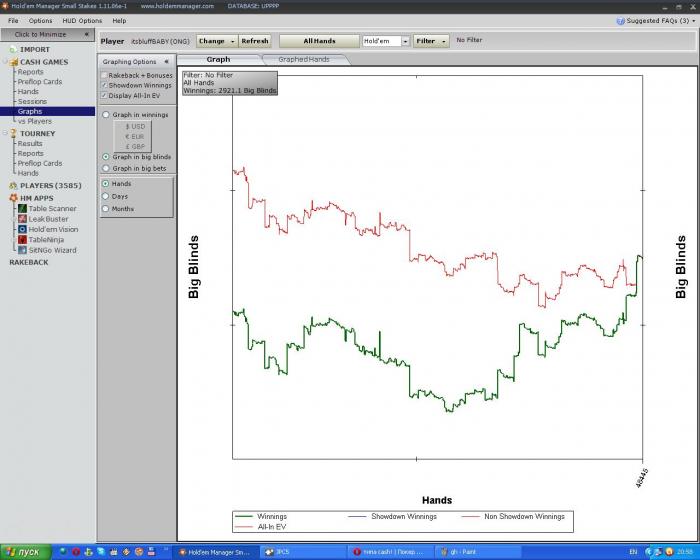Select Months x-axis radio button
700x560 pixels.
point(106,209)
